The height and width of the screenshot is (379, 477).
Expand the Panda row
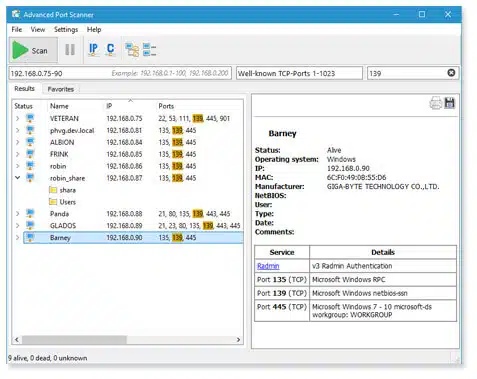pyautogui.click(x=18, y=213)
